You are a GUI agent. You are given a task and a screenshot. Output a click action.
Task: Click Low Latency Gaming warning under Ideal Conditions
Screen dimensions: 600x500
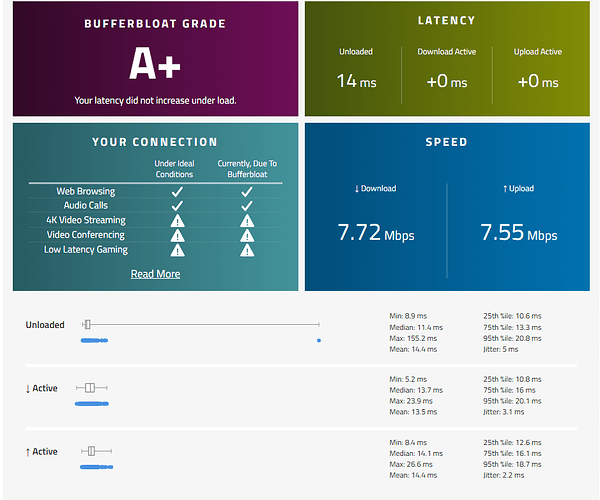tap(177, 250)
